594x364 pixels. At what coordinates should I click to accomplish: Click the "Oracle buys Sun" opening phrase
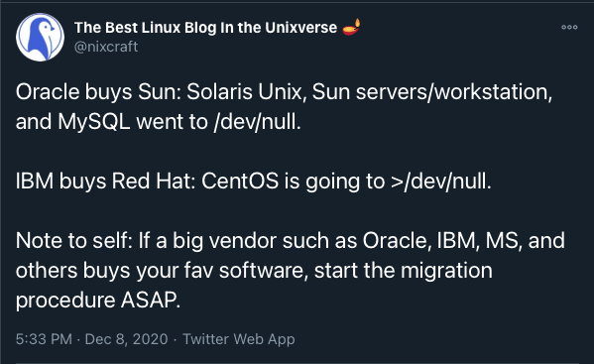coord(98,92)
